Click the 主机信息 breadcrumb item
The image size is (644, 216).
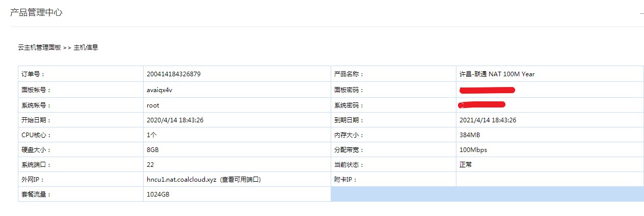click(86, 48)
